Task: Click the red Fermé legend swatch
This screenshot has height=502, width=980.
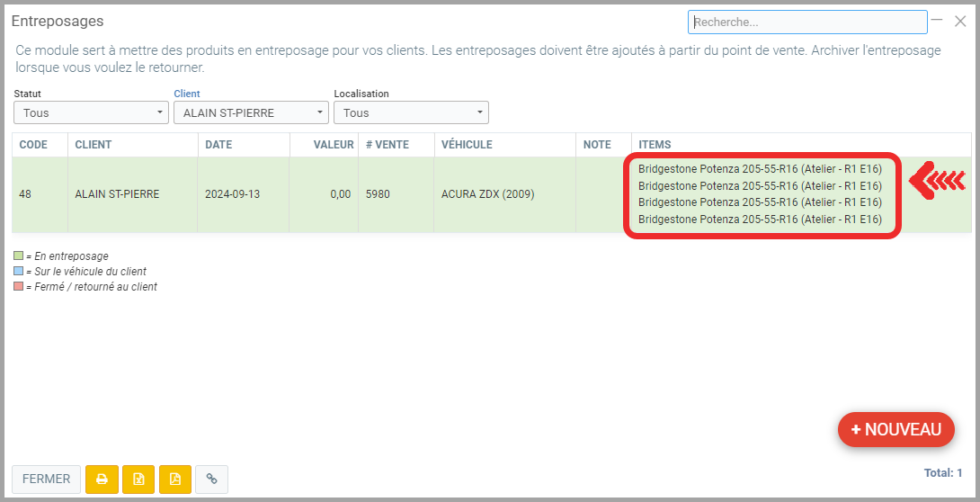Action: point(19,287)
